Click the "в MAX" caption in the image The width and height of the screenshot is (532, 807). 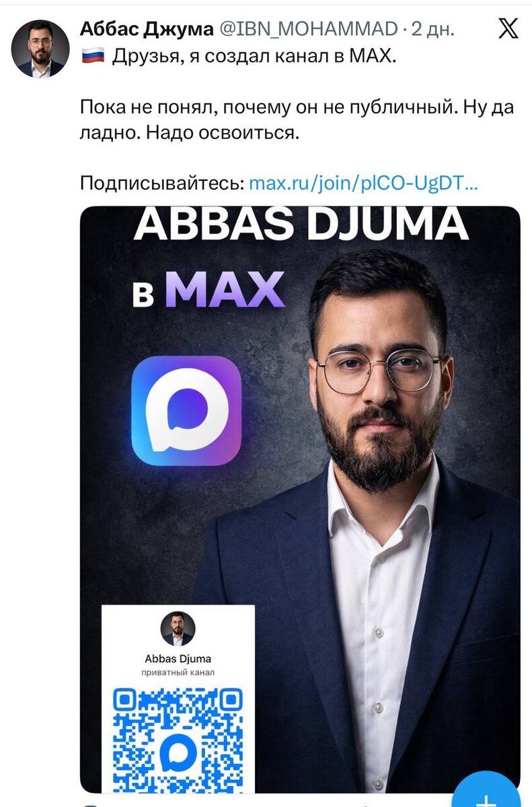click(x=208, y=290)
